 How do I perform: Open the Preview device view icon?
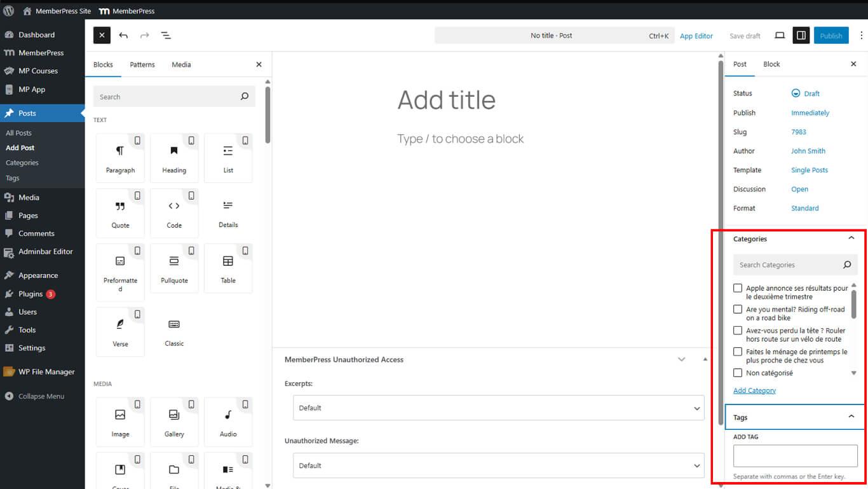(780, 36)
